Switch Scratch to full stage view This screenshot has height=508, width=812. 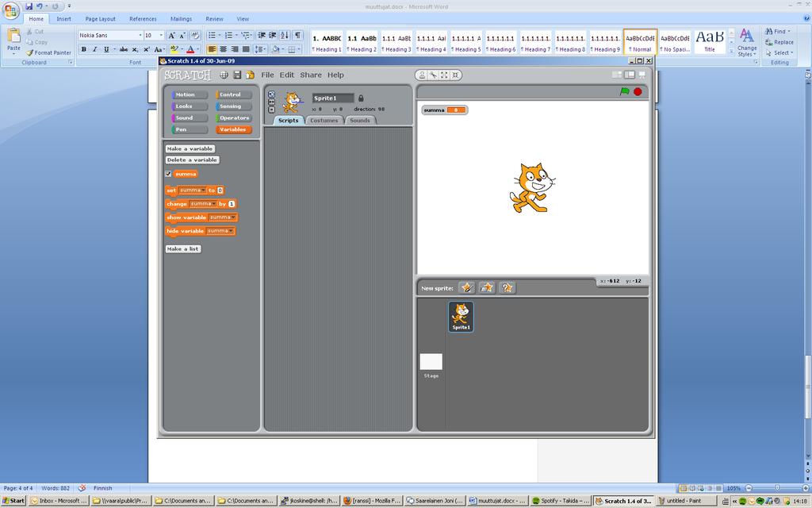pyautogui.click(x=630, y=75)
